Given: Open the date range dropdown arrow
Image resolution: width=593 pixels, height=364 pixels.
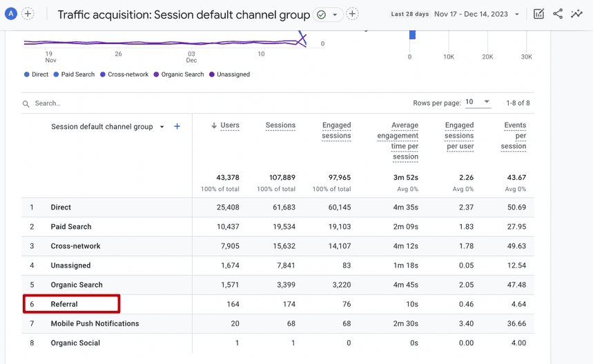Looking at the screenshot, I should click(516, 14).
